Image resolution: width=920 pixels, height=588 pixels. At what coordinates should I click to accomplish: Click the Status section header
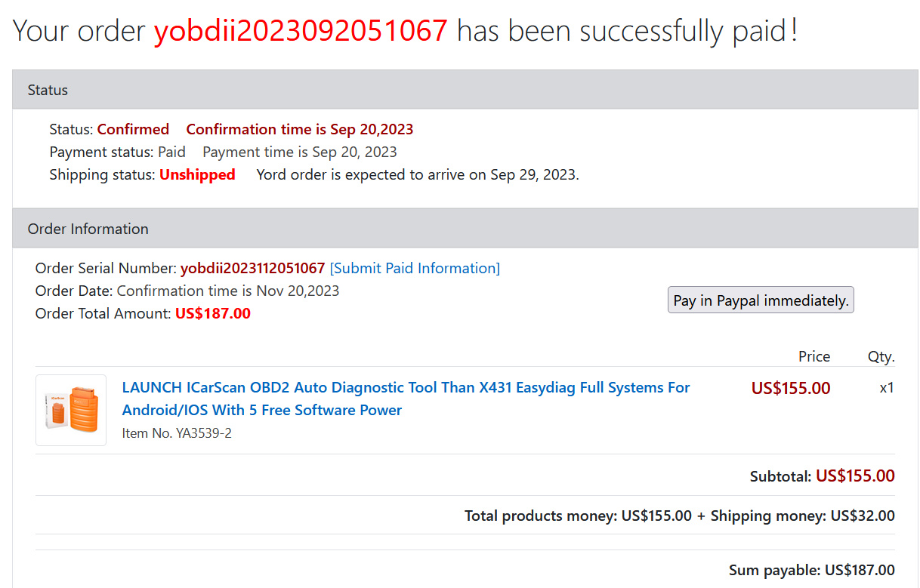[x=465, y=90]
